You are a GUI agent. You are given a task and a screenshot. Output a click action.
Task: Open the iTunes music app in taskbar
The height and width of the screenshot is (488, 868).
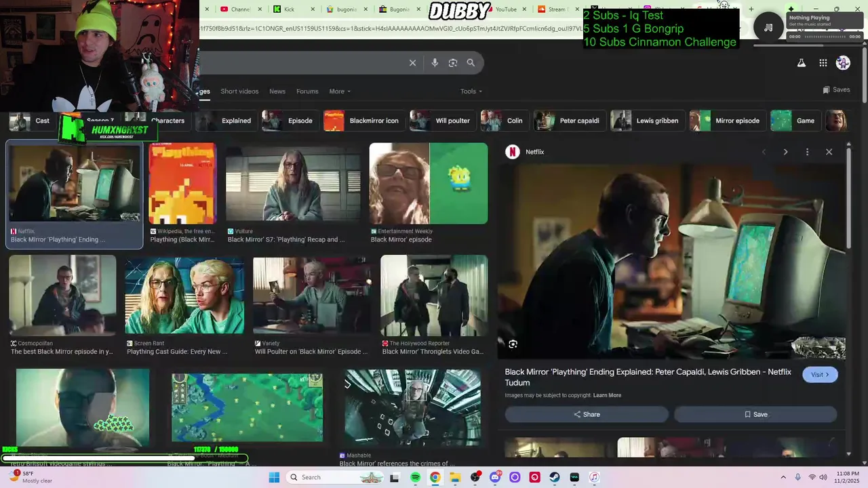594,478
